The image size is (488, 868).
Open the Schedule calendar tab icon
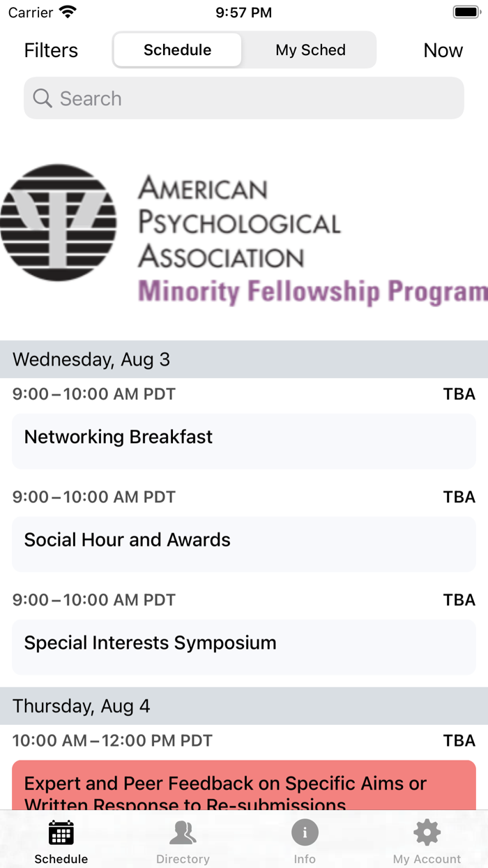pyautogui.click(x=61, y=833)
